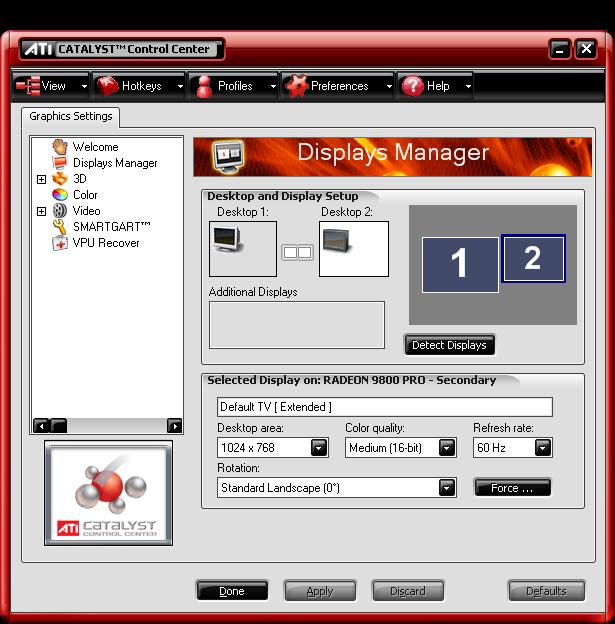Click the SMARTGART wrench icon

click(60, 226)
